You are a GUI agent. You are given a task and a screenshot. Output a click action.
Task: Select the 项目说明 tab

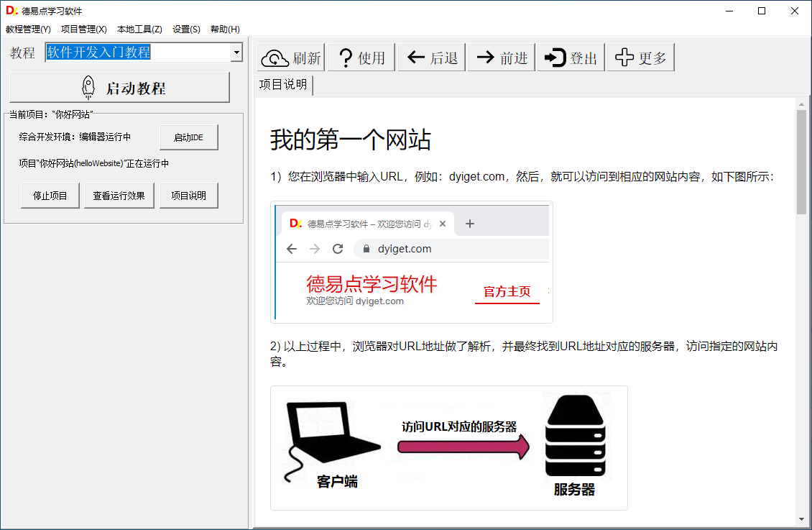(283, 85)
